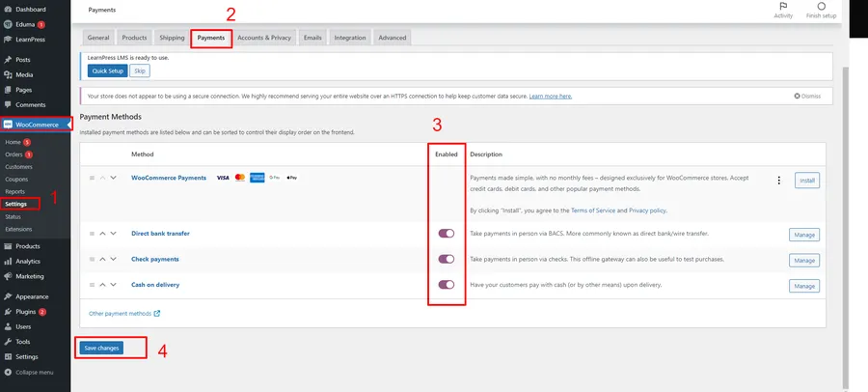868x392 pixels.
Task: Switch off Cash on delivery toggle
Action: click(x=447, y=285)
